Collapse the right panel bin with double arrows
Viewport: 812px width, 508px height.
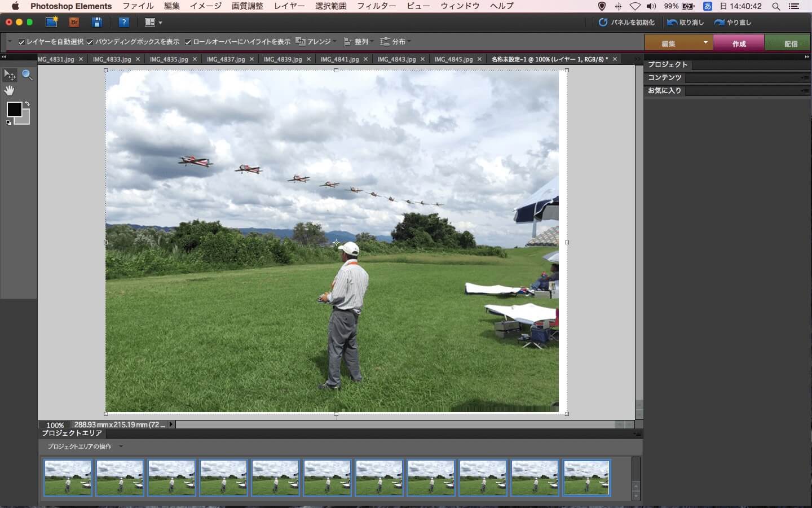(x=807, y=56)
